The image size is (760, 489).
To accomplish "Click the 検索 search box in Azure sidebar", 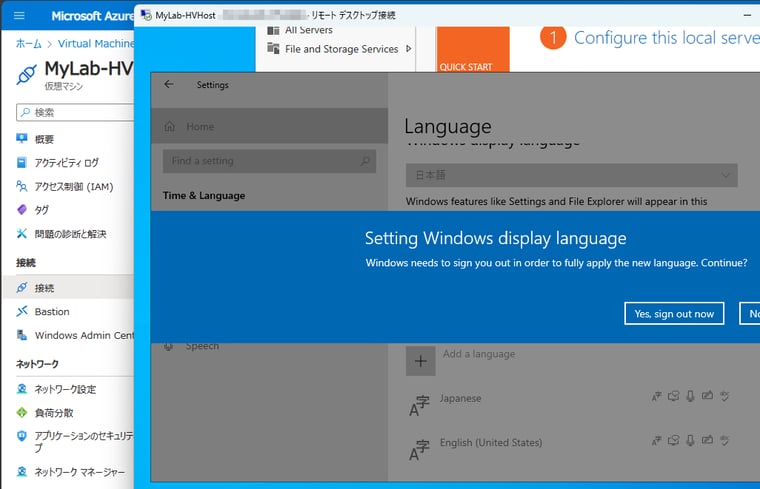I will [x=75, y=112].
